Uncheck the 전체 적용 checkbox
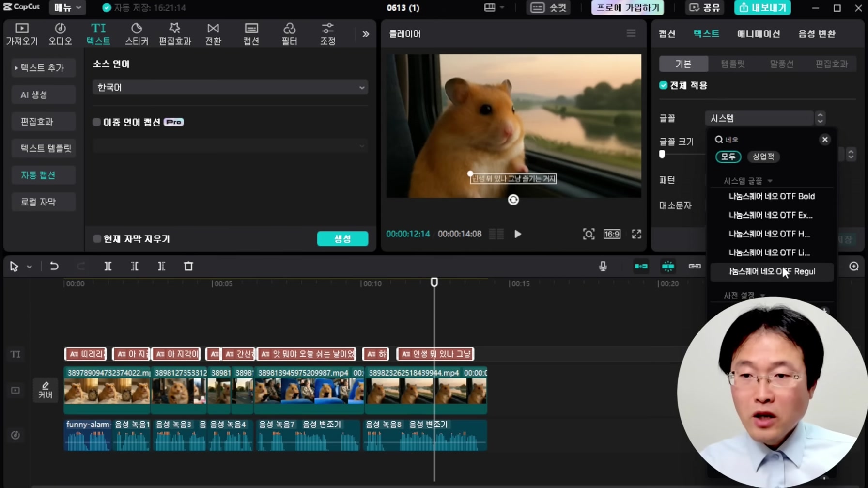Viewport: 868px width, 488px height. 663,85
